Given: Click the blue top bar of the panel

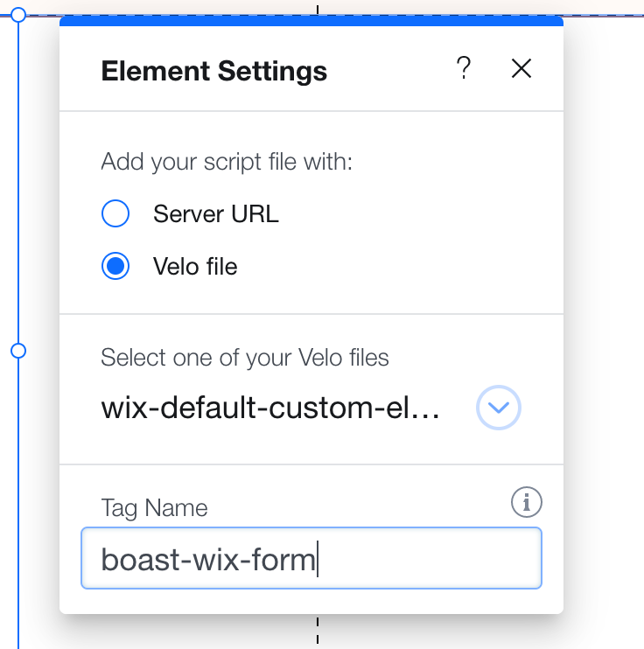Looking at the screenshot, I should [x=311, y=21].
